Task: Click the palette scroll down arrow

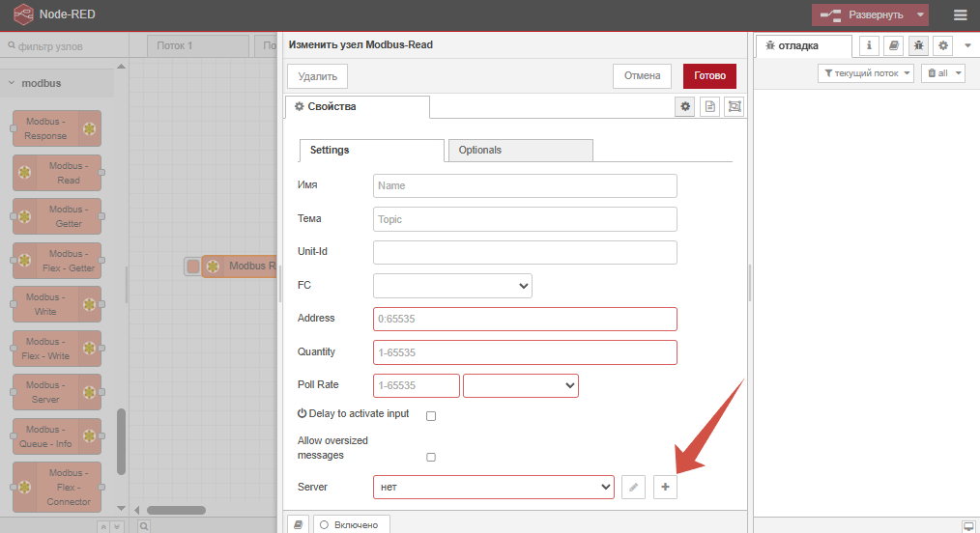Action: point(121,509)
